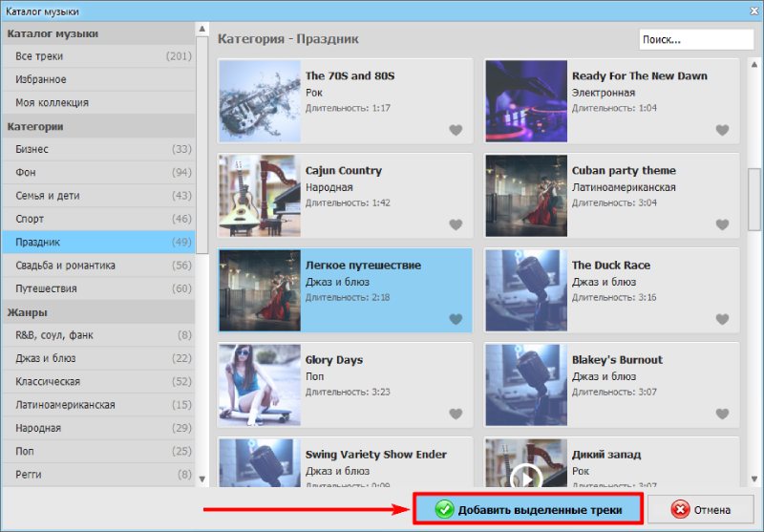
Task: Click track list scrollbar up arrow
Action: [754, 64]
